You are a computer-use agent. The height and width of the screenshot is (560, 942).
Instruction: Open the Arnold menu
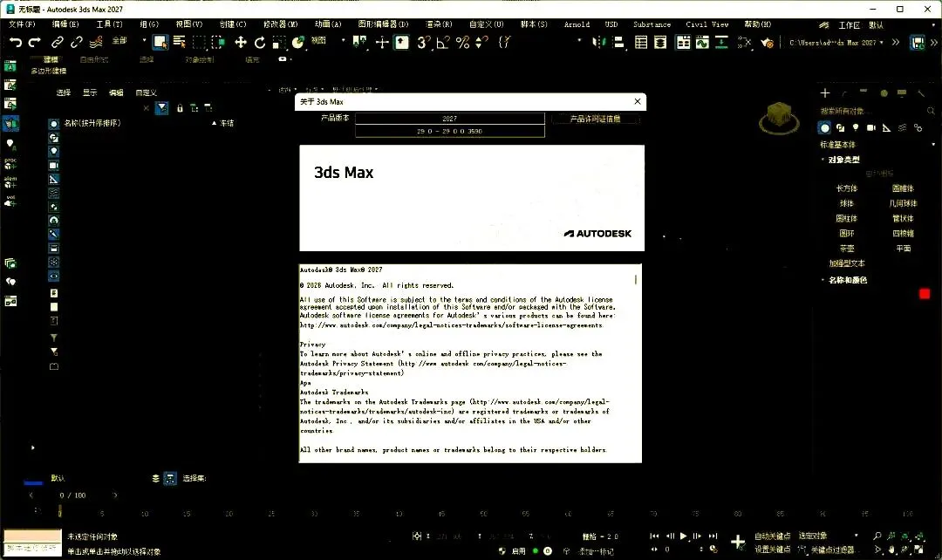(x=577, y=24)
